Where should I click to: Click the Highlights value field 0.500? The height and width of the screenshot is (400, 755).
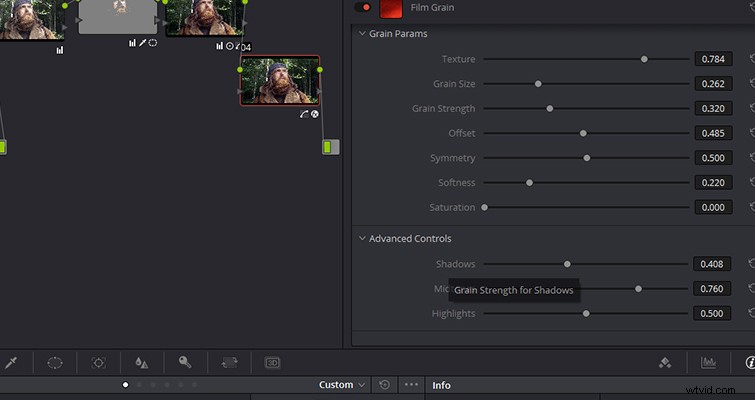pos(712,314)
